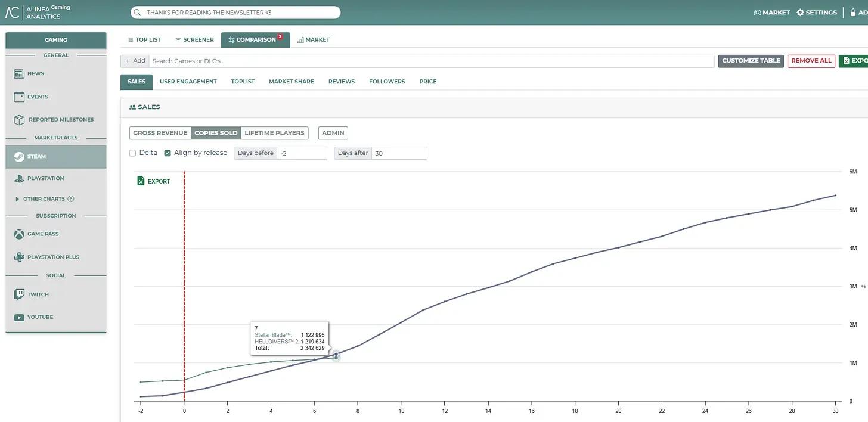
Task: Open the Market menu in header
Action: point(771,13)
